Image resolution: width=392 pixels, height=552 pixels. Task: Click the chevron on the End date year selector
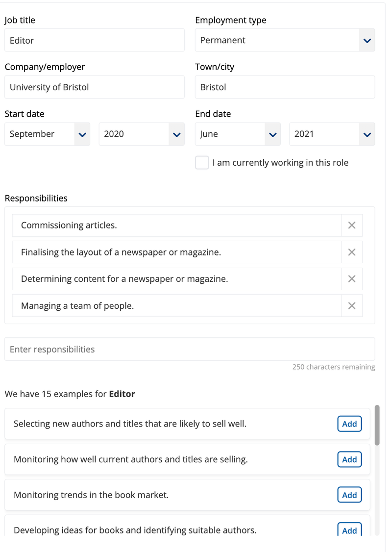pyautogui.click(x=367, y=134)
